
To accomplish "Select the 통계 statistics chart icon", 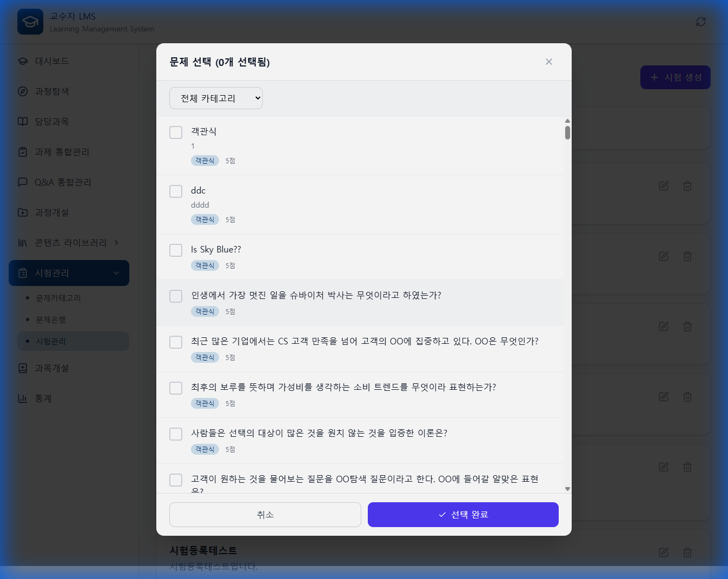I will coord(22,398).
